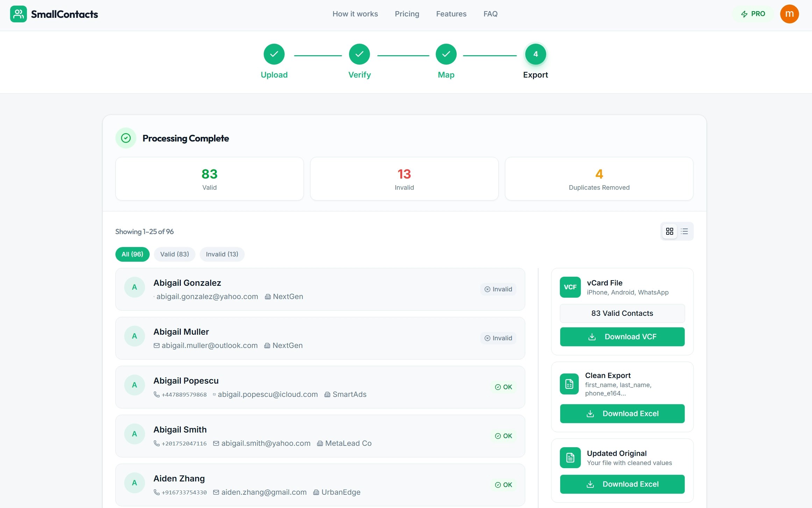The image size is (812, 508).
Task: Click abigail.smith@yahoo.com email address
Action: click(266, 443)
